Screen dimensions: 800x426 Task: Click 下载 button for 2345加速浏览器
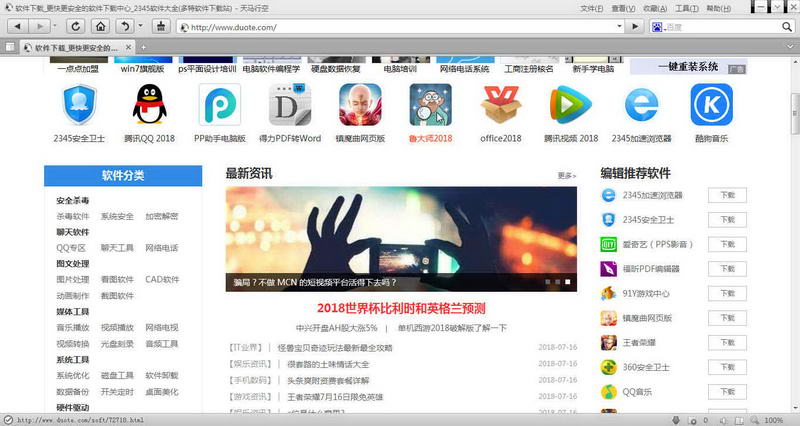[x=727, y=195]
